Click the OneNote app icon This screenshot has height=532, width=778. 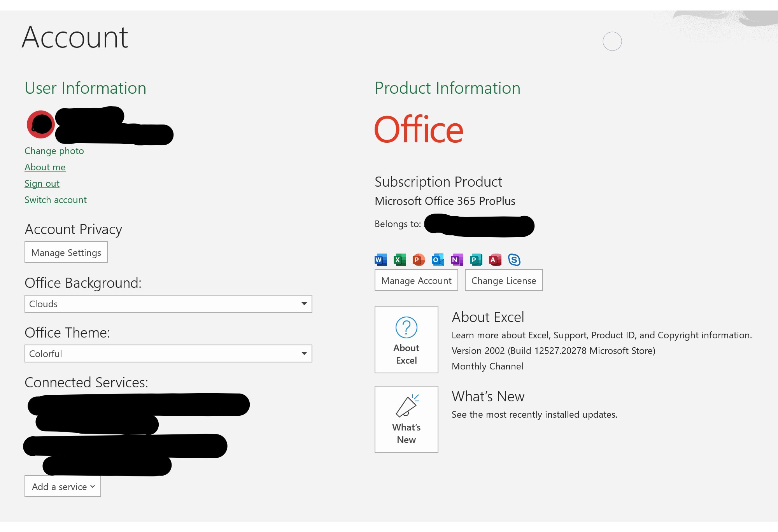click(457, 260)
